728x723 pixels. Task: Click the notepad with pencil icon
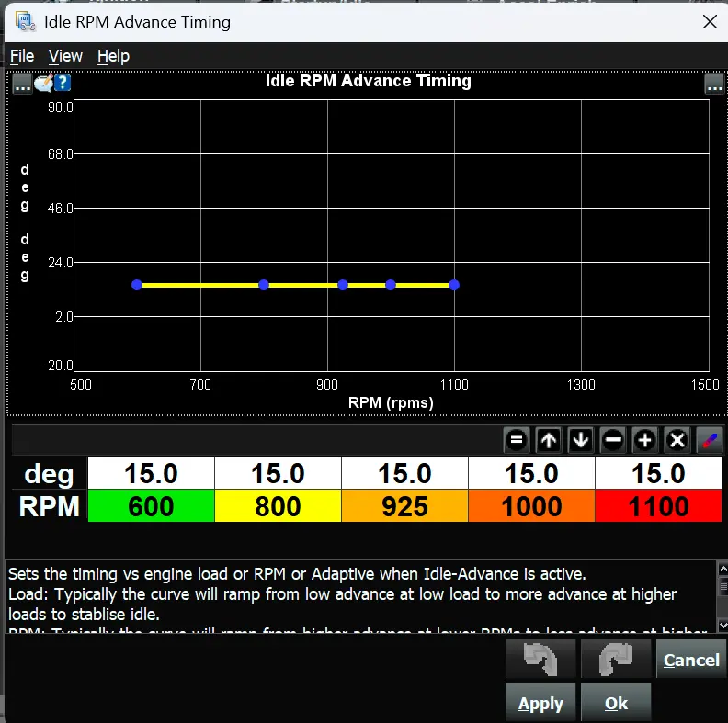pos(43,84)
